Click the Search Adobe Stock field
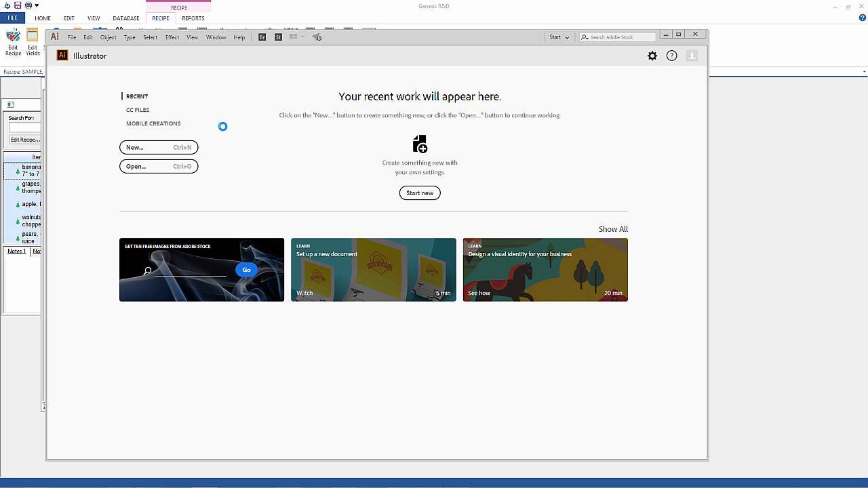This screenshot has width=868, height=488. click(620, 37)
